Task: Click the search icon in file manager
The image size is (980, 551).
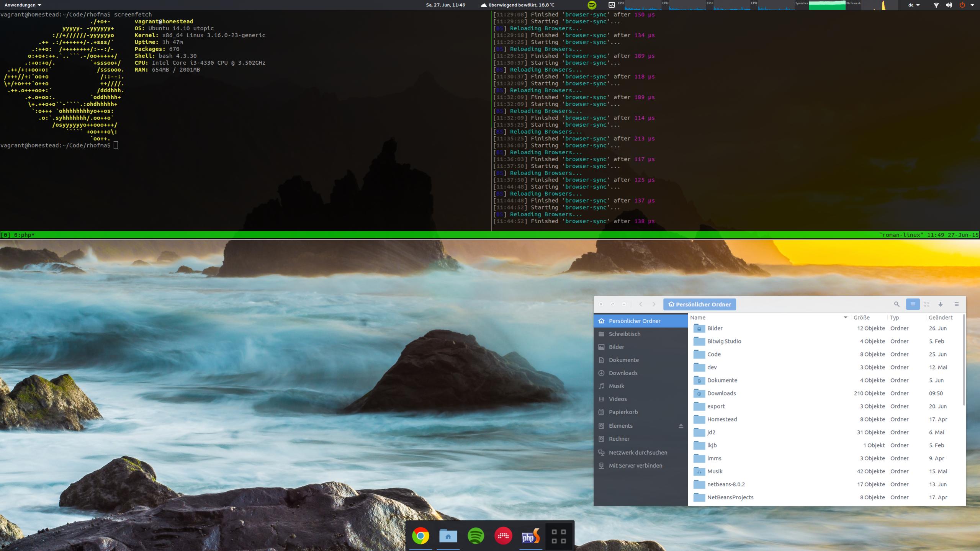Action: point(897,304)
